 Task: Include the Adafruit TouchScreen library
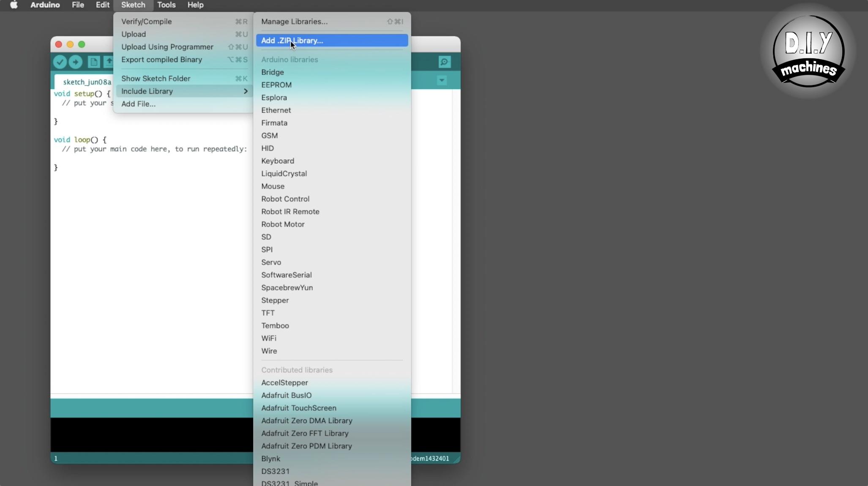coord(332,408)
